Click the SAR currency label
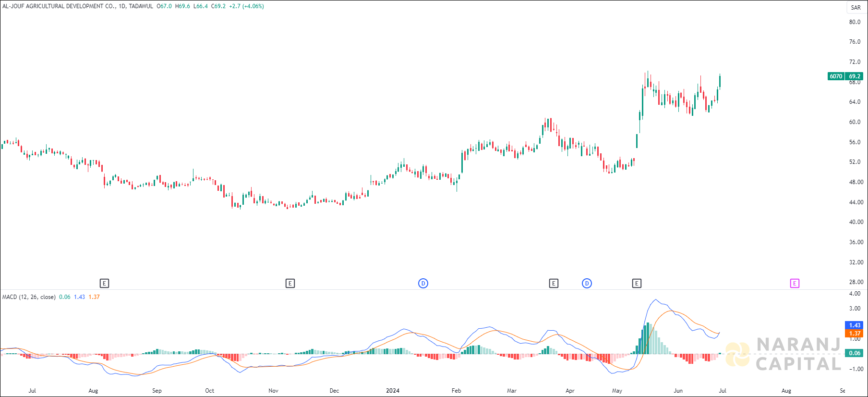The width and height of the screenshot is (868, 397). pyautogui.click(x=856, y=8)
